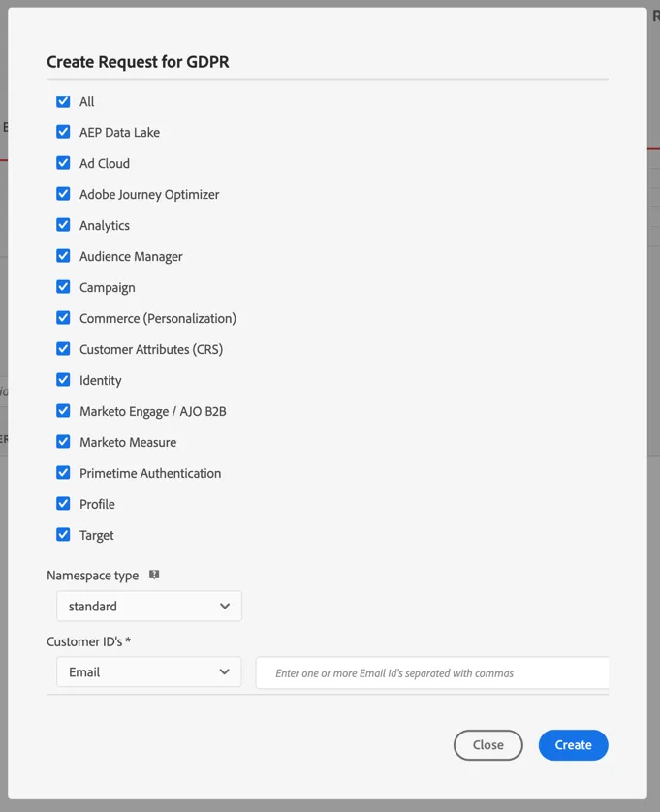Uncheck Adobe Journey Optimizer
The height and width of the screenshot is (812, 660).
63,194
